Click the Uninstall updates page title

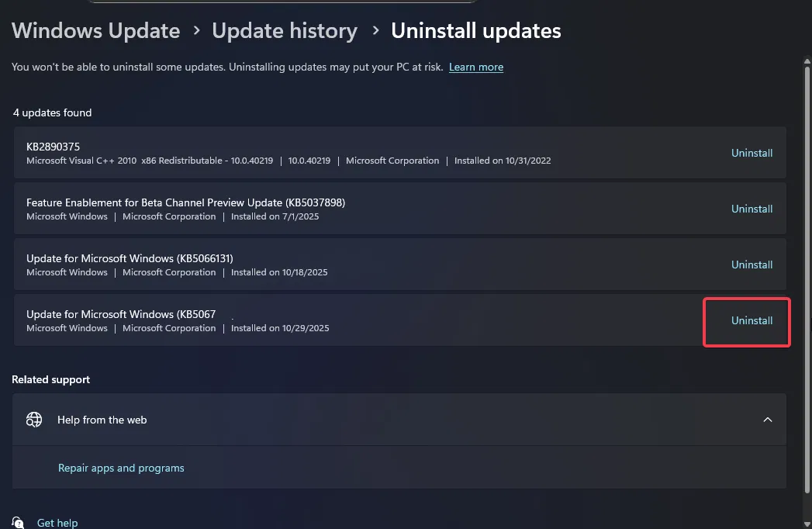click(475, 31)
